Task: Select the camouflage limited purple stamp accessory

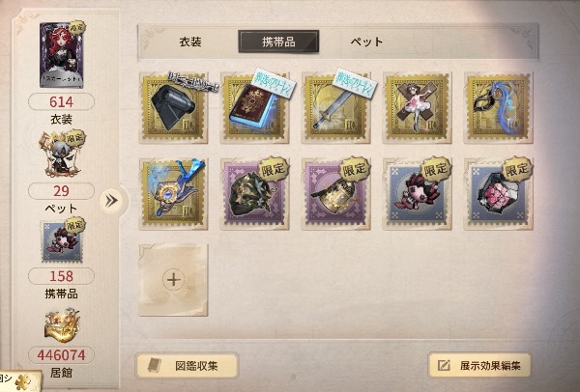Action: [x=255, y=194]
